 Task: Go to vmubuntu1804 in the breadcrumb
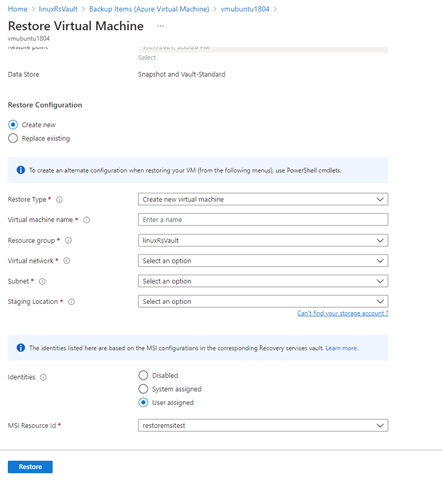click(x=245, y=9)
